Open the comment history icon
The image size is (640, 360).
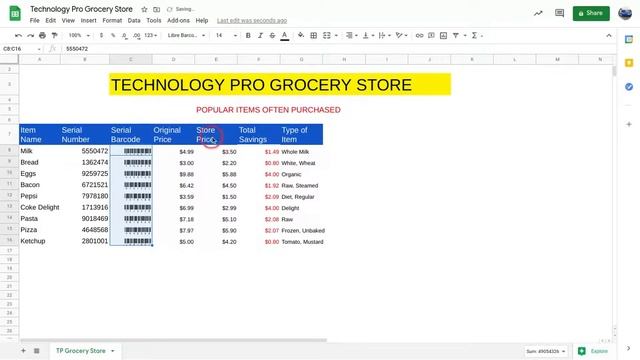coord(559,13)
